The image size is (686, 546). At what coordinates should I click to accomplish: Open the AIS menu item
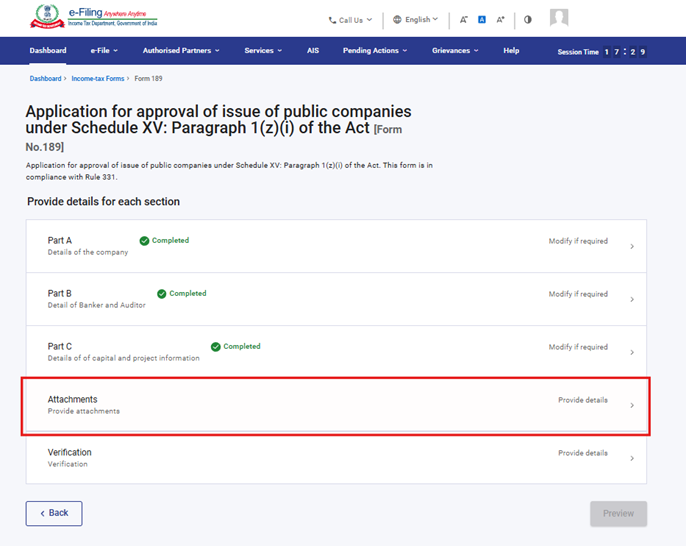[313, 50]
